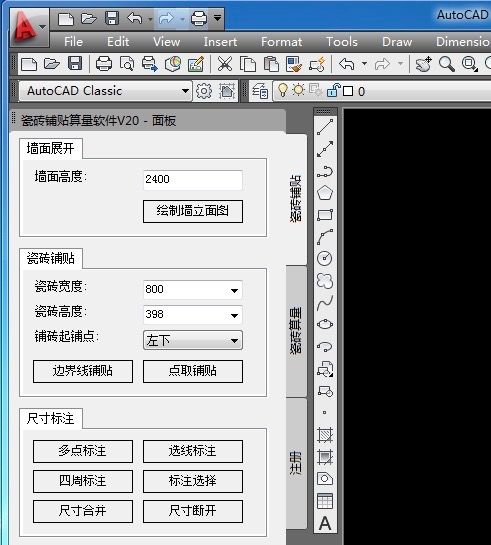Open the File menu

(x=74, y=42)
